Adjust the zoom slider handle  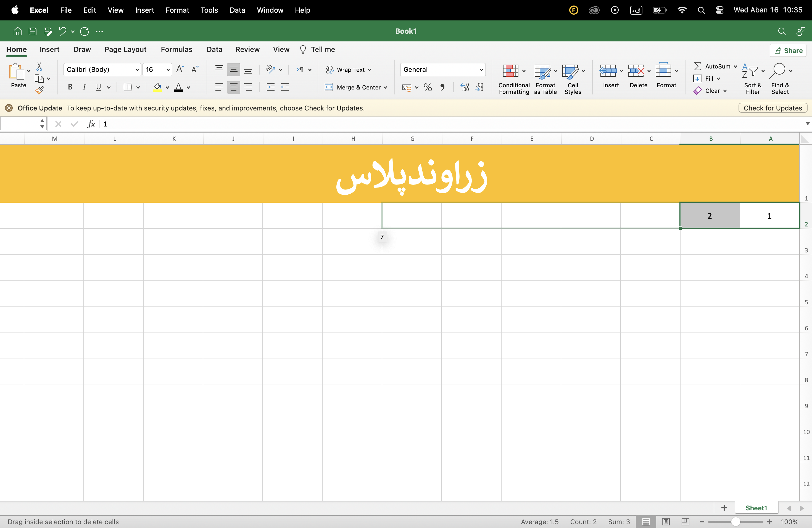point(735,522)
